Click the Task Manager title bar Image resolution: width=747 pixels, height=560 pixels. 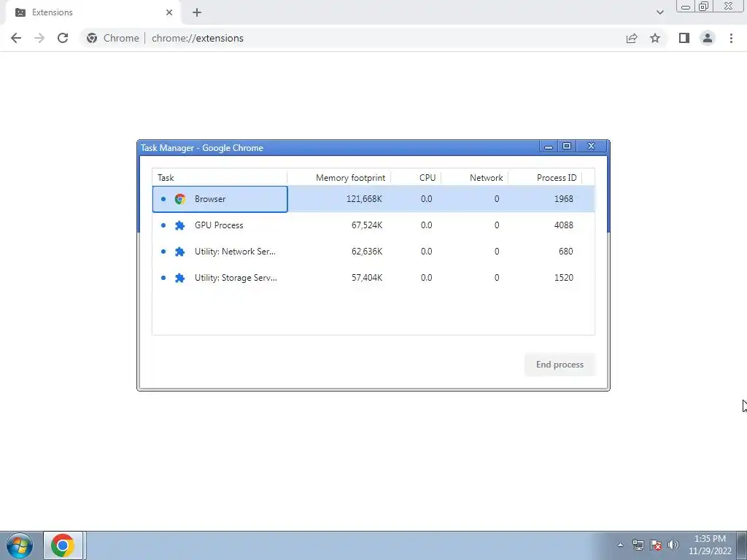(338, 147)
